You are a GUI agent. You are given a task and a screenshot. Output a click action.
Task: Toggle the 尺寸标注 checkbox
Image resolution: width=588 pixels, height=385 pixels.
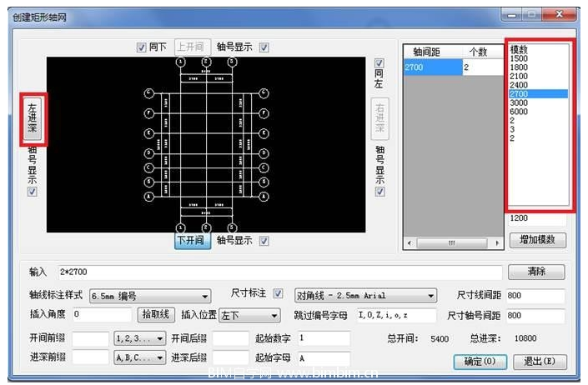coord(278,293)
